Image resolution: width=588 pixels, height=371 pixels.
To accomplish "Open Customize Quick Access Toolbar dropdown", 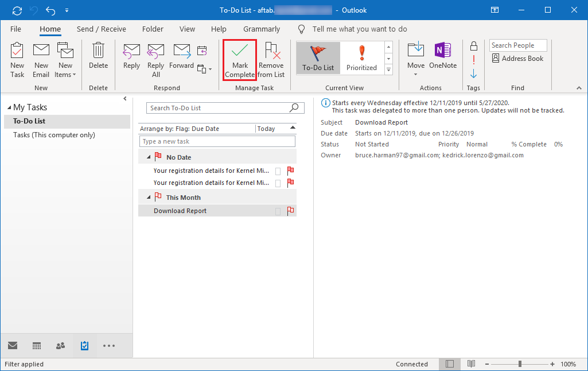I will coord(67,10).
